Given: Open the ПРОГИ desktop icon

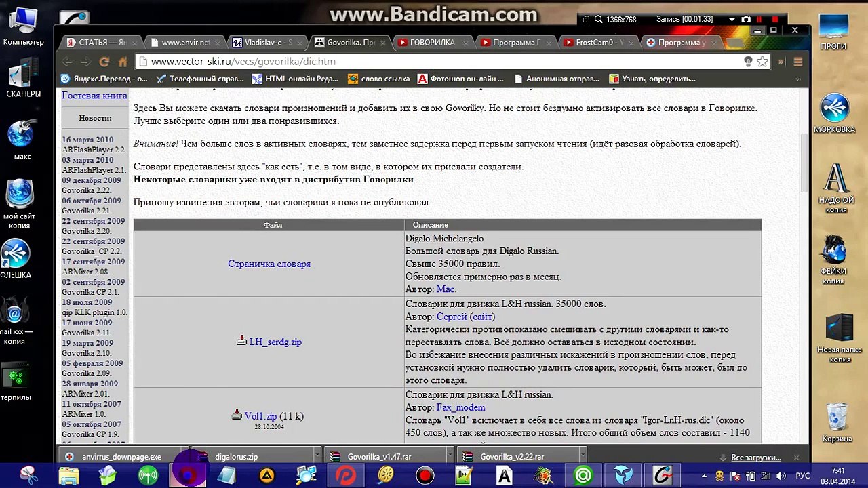Looking at the screenshot, I should pos(833,32).
